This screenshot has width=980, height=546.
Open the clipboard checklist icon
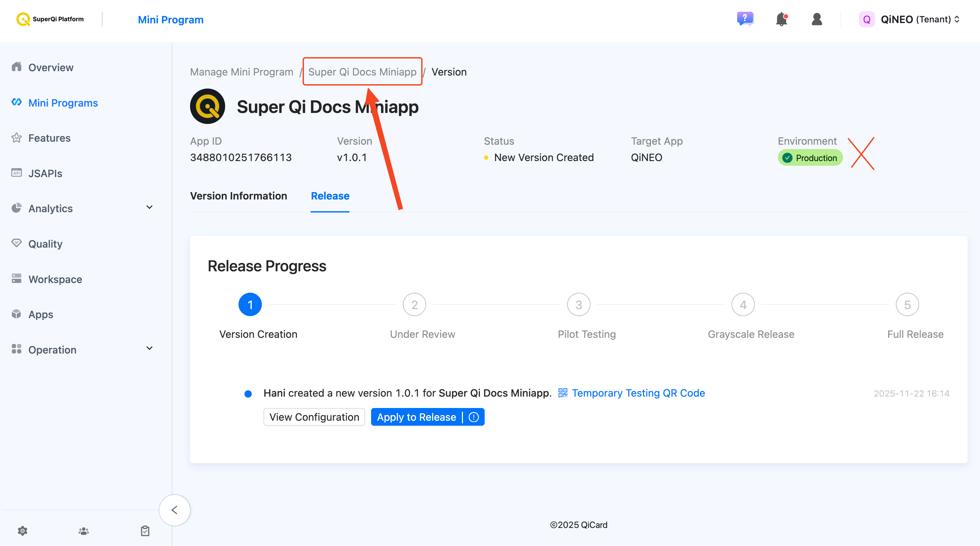[145, 531]
